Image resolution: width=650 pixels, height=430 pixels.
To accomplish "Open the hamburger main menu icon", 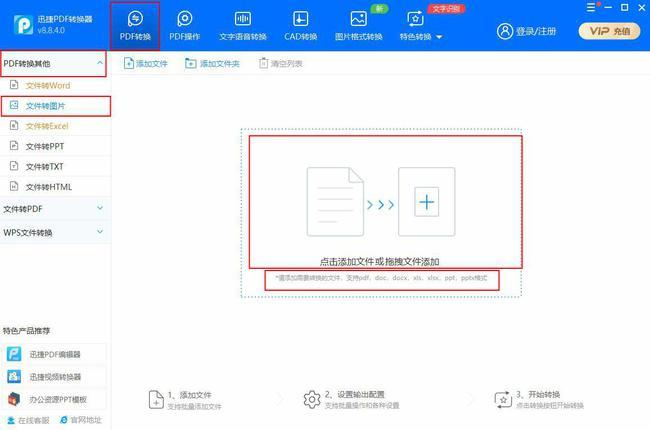I will click(591, 7).
